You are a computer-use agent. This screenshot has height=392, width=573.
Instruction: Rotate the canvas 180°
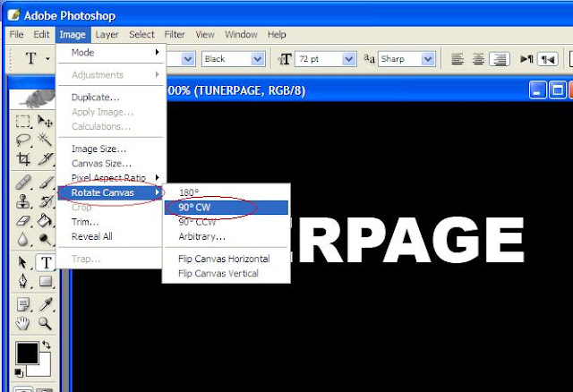(x=227, y=192)
